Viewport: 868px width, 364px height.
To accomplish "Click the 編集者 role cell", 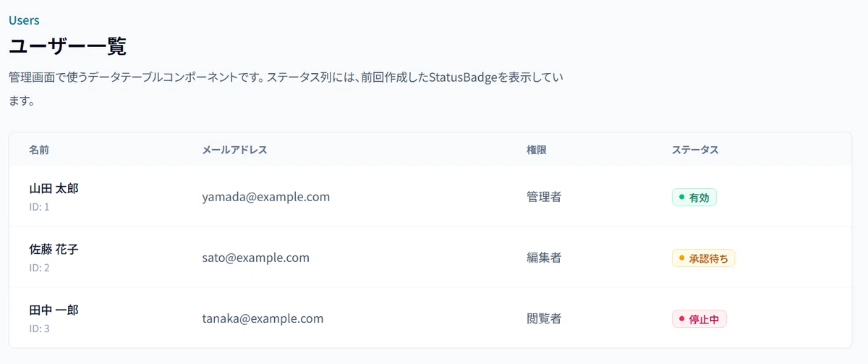I will pyautogui.click(x=544, y=258).
